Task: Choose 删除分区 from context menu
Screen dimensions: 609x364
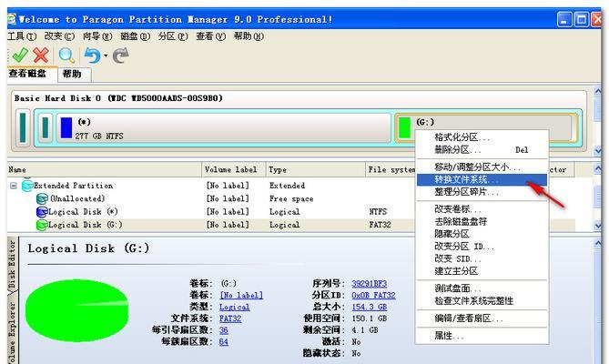Action: 482,150
